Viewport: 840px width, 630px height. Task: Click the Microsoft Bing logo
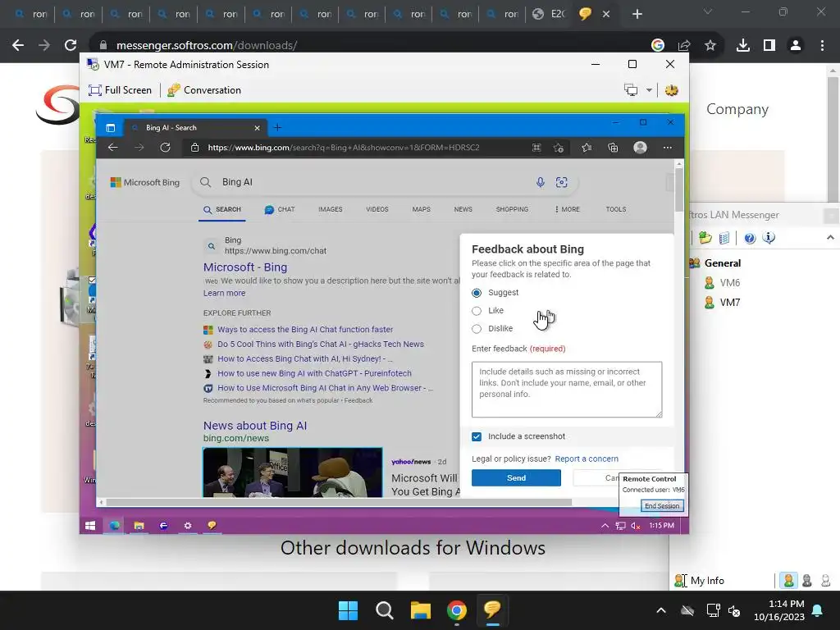coord(144,183)
